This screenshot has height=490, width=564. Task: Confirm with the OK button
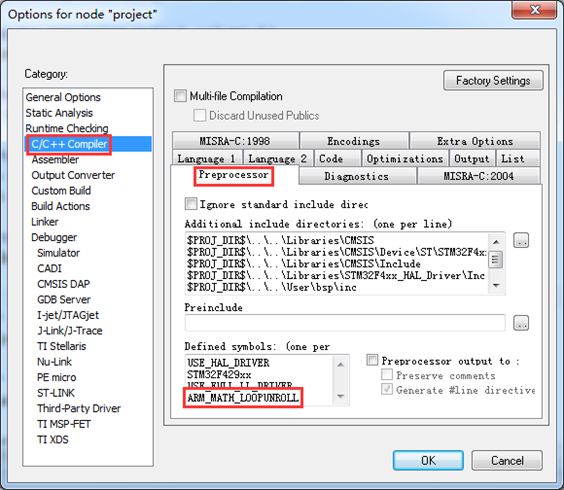point(428,460)
